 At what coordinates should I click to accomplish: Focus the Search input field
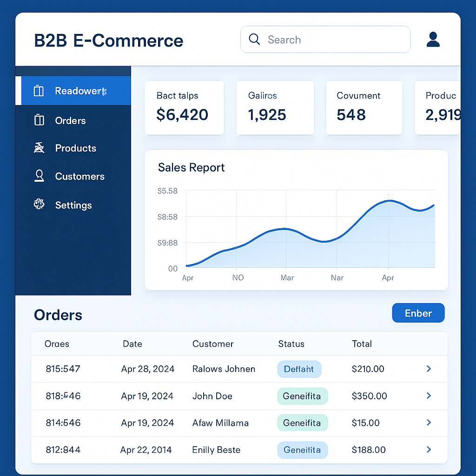coord(325,40)
